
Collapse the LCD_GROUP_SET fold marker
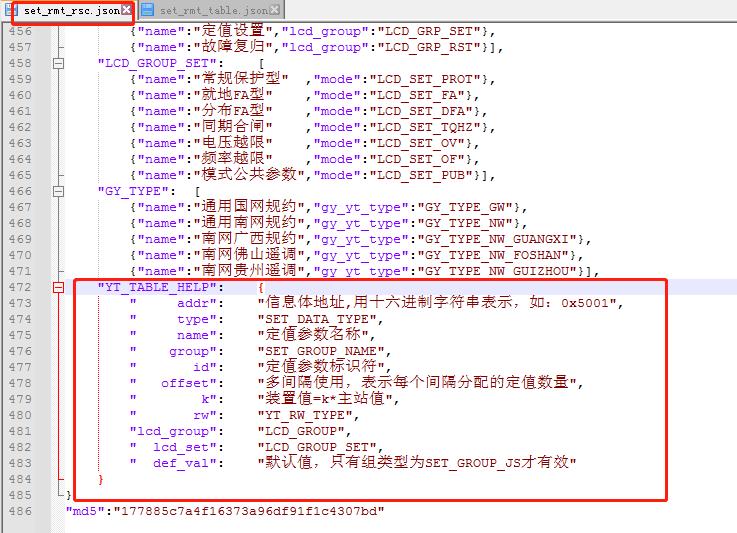point(58,63)
